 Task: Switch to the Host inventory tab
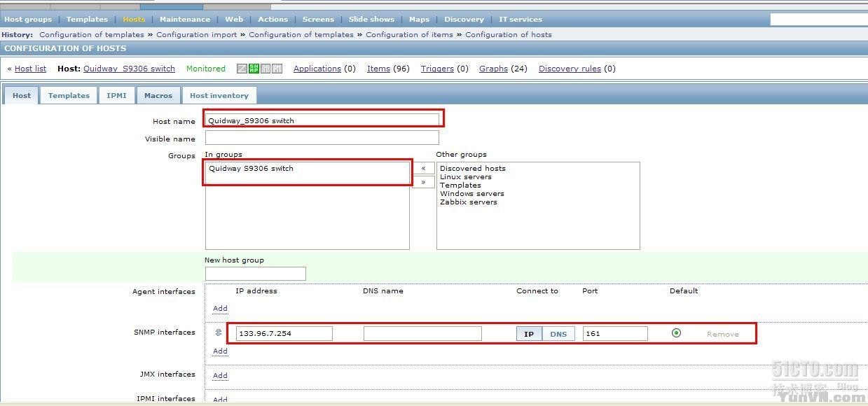[219, 95]
